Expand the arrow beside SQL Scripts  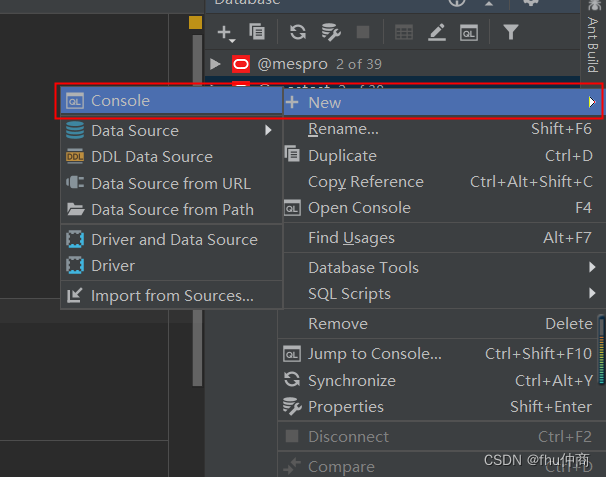(592, 293)
